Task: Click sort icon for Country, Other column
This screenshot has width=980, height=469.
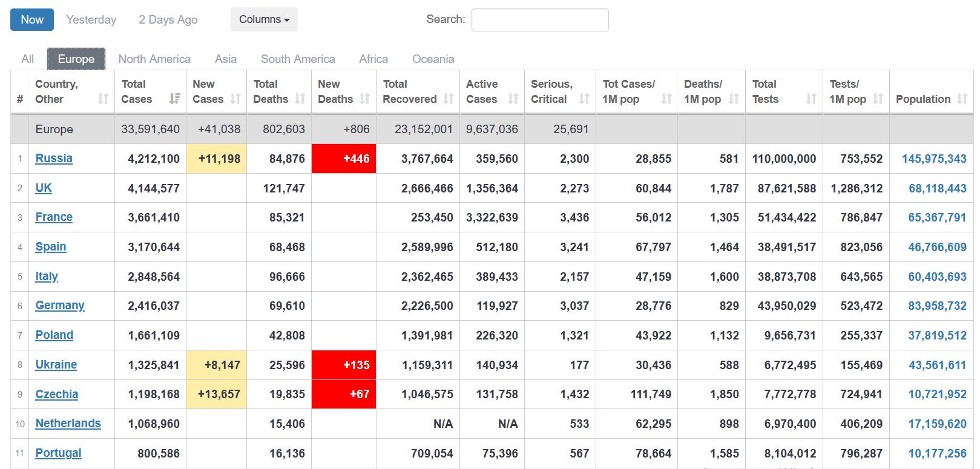Action: click(104, 99)
